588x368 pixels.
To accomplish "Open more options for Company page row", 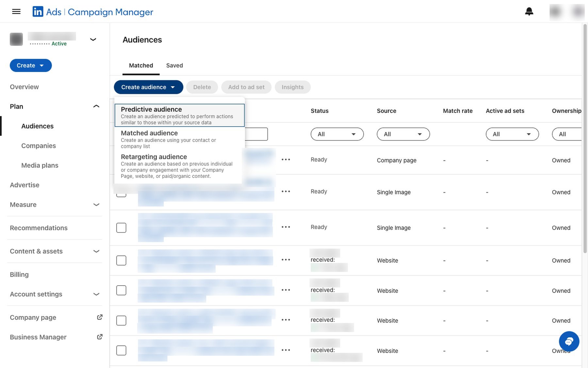I will [x=286, y=160].
